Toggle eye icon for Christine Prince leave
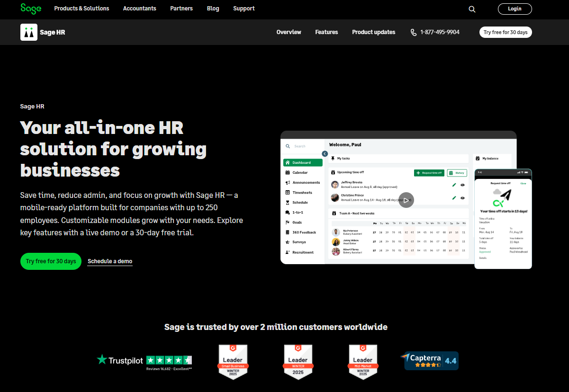Screen dimensions: 569x392 (462, 198)
